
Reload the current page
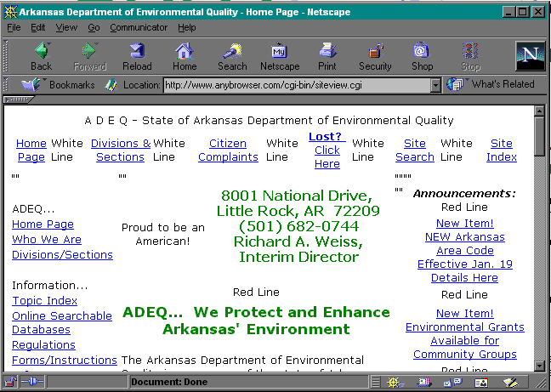pos(137,56)
